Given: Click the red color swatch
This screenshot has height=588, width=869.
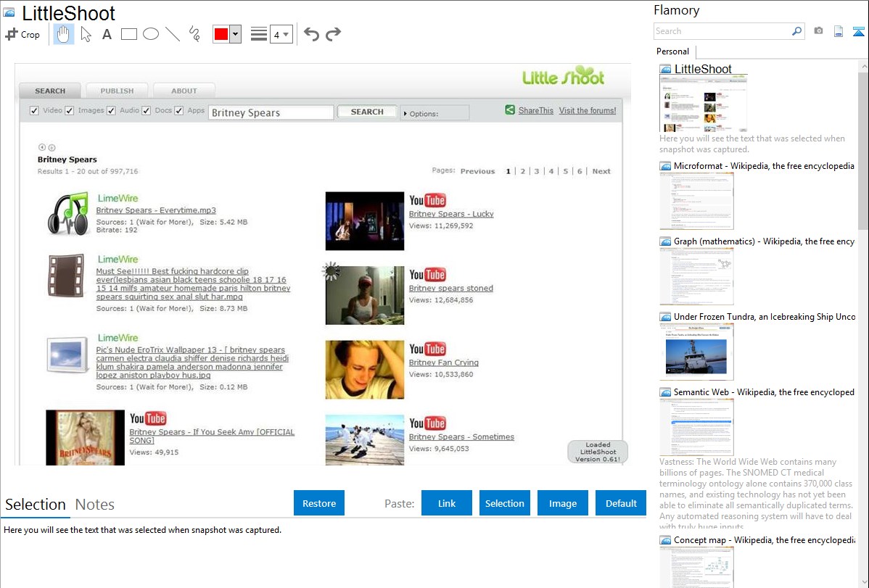Looking at the screenshot, I should (x=221, y=34).
